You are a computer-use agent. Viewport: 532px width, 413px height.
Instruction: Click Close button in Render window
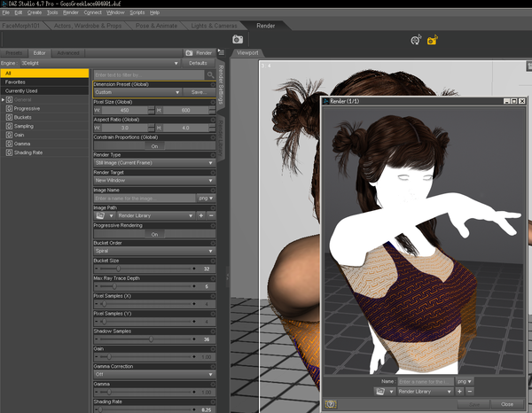507,404
